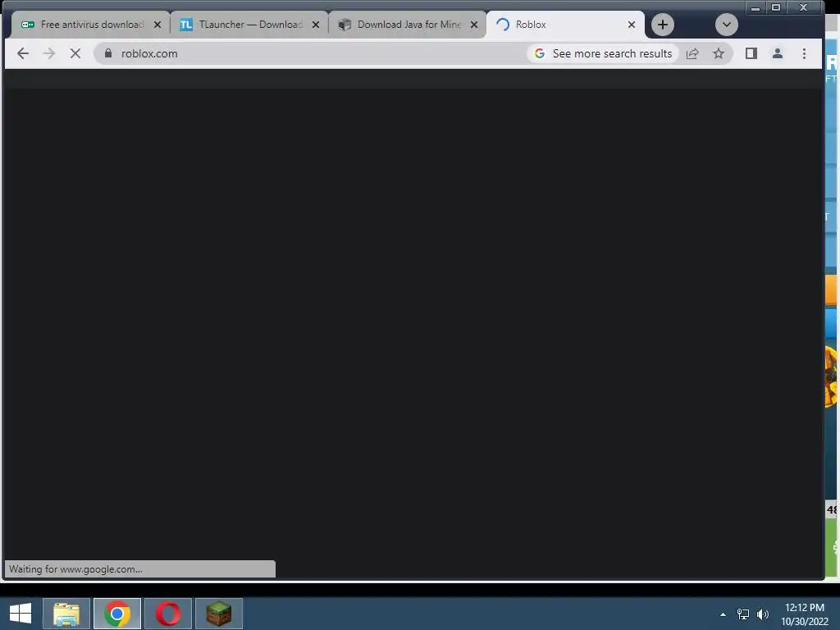Viewport: 840px width, 630px height.
Task: Close the Download Java tab
Action: 474,25
